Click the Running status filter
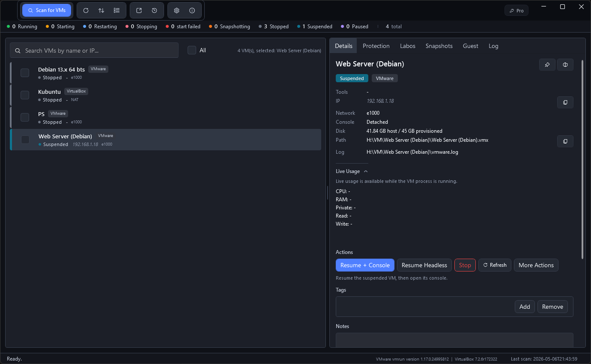Viewport: 591px width, 364px height. click(x=22, y=27)
